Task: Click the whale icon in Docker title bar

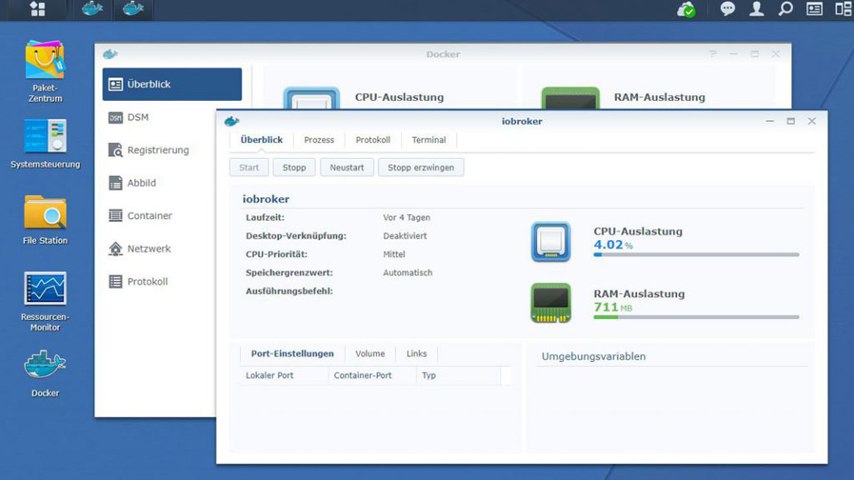Action: 110,54
